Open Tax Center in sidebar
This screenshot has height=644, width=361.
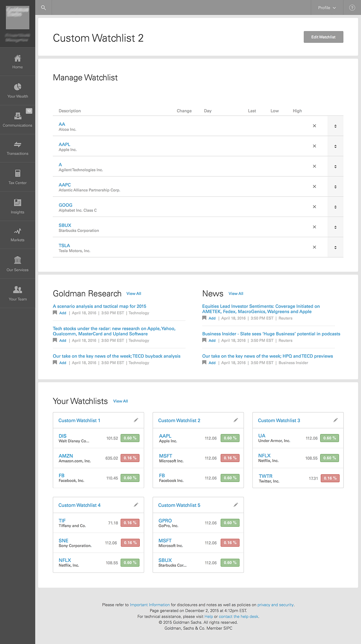[17, 177]
